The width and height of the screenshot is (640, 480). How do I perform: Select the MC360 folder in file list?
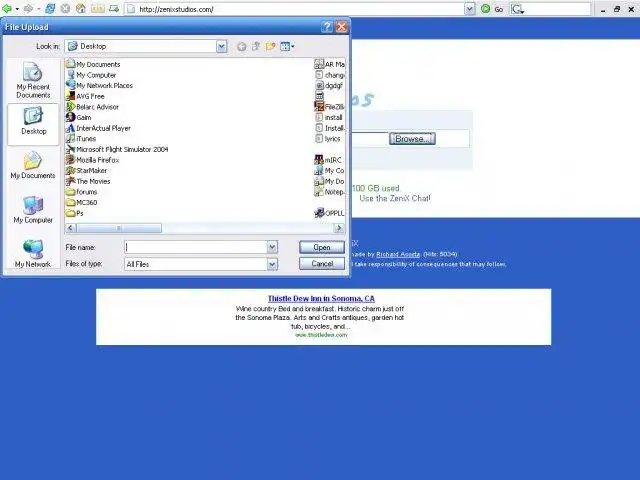[x=82, y=202]
